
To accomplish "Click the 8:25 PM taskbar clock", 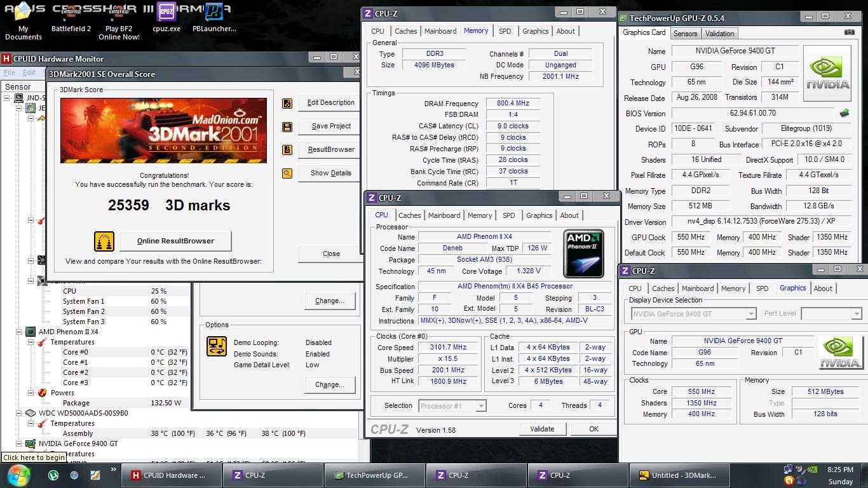I will 840,470.
